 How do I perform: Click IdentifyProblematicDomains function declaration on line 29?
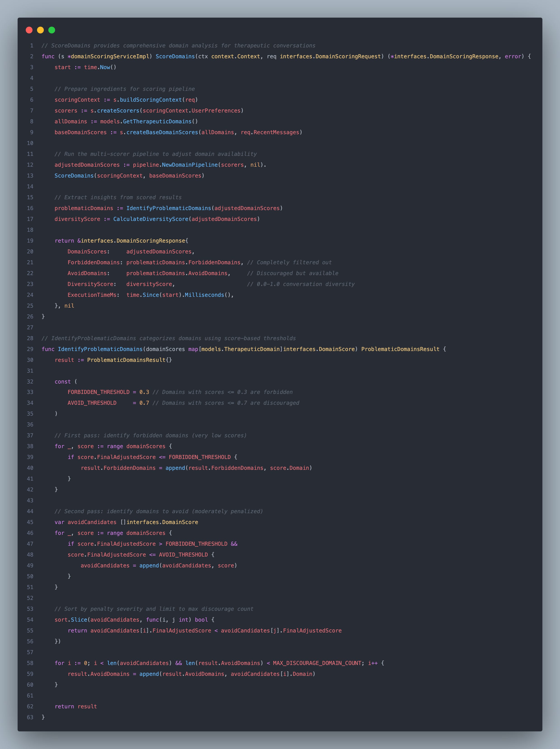pyautogui.click(x=100, y=349)
